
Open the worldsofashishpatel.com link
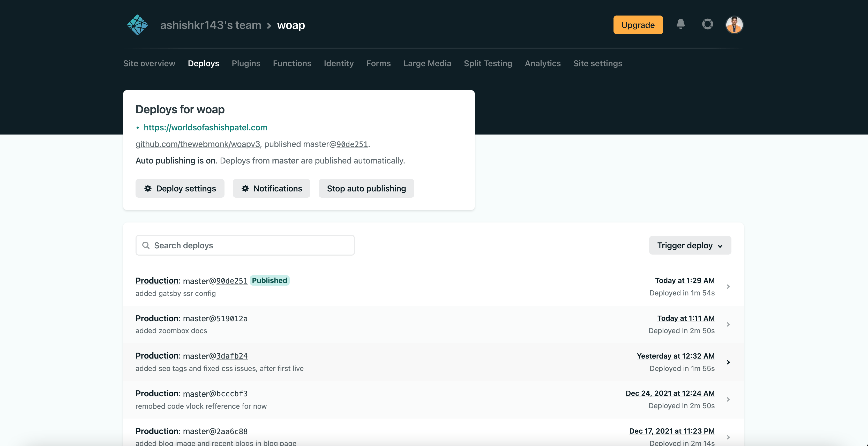coord(205,128)
